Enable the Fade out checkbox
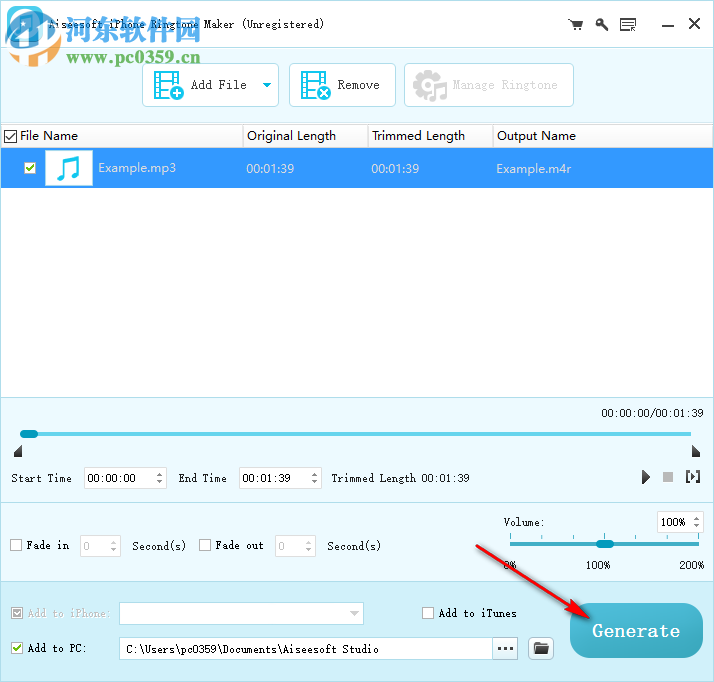The height and width of the screenshot is (682, 714). point(205,545)
